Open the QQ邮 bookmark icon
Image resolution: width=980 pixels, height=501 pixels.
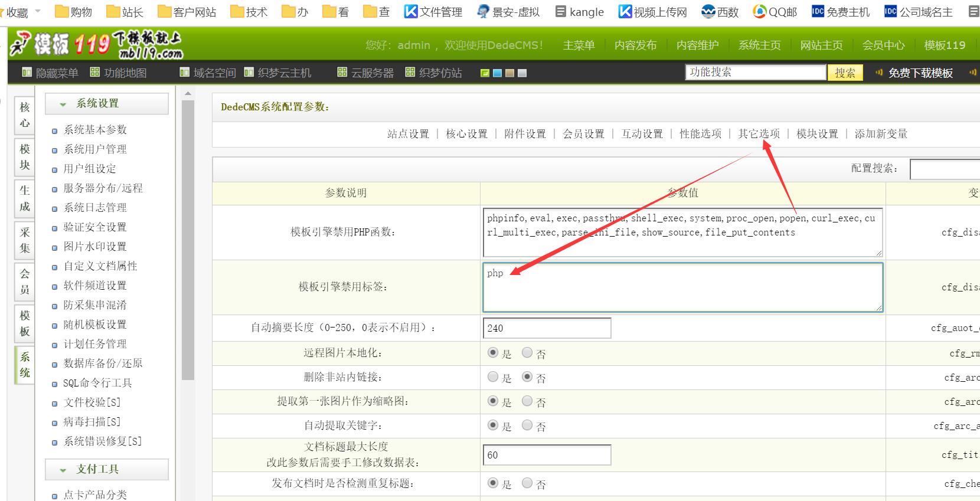[x=760, y=11]
